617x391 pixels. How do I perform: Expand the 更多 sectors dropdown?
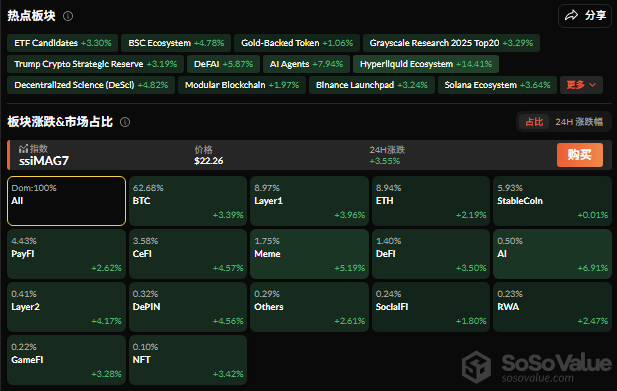(x=581, y=85)
